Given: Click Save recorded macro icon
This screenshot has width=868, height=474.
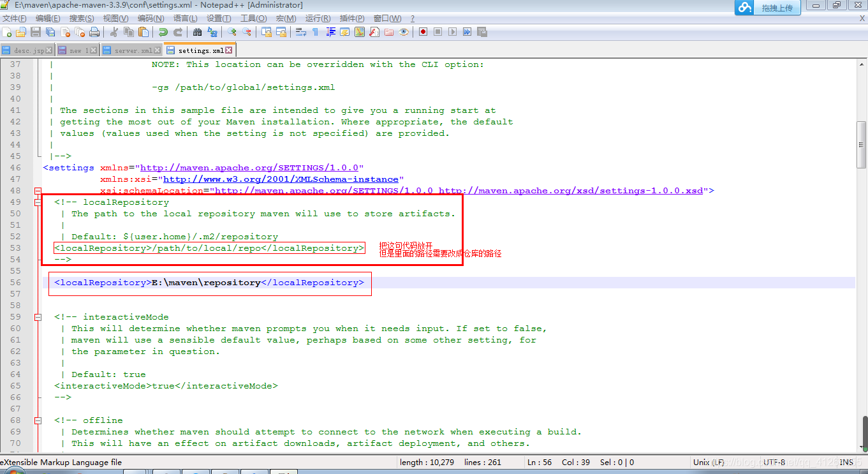Looking at the screenshot, I should point(482,32).
